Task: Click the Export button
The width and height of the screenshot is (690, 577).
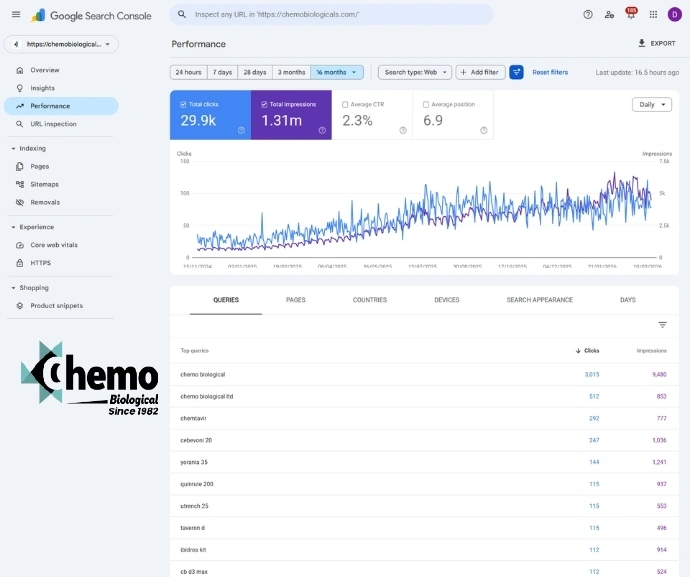Action: (x=657, y=44)
